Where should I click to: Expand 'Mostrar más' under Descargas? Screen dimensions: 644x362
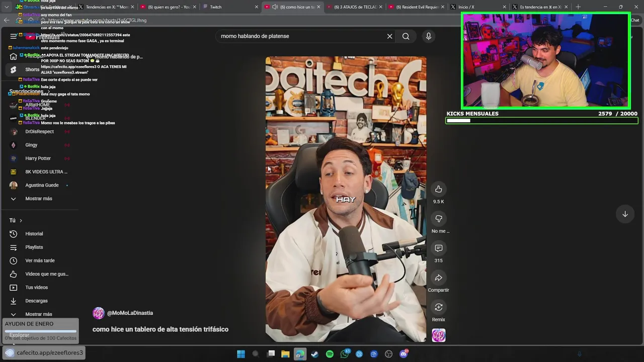click(x=38, y=314)
